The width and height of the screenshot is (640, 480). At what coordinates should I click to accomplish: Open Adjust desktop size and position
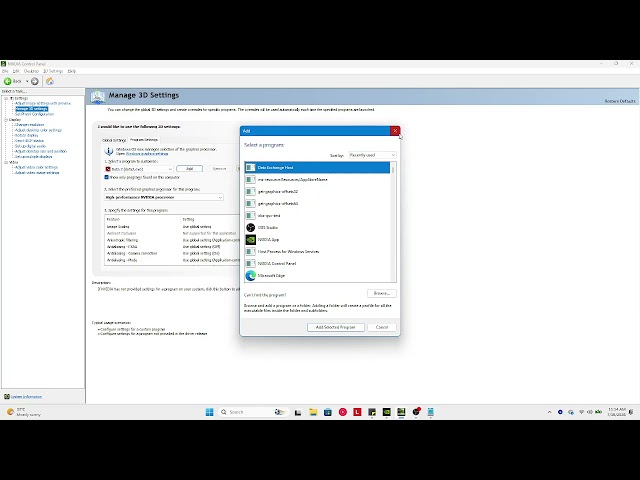click(41, 151)
